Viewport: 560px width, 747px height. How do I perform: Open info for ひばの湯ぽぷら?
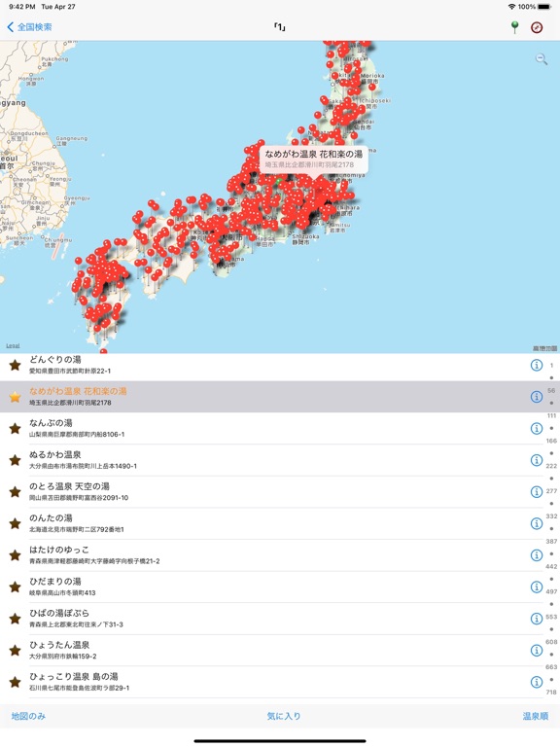[x=537, y=619]
